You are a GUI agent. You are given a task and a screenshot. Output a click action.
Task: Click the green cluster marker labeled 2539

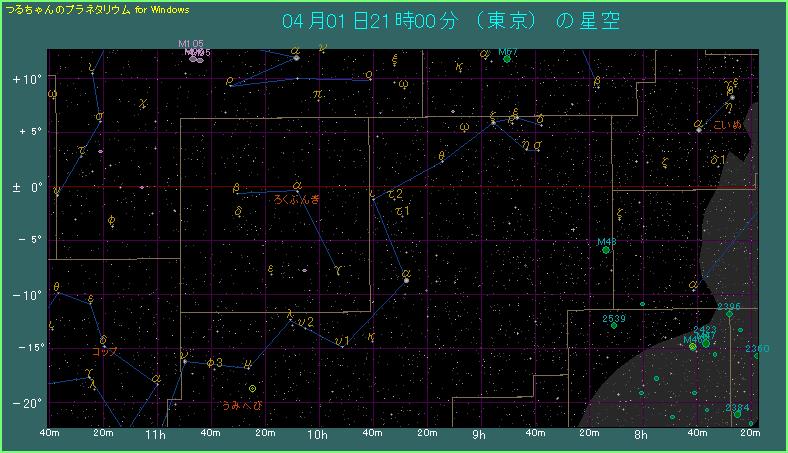coord(613,325)
